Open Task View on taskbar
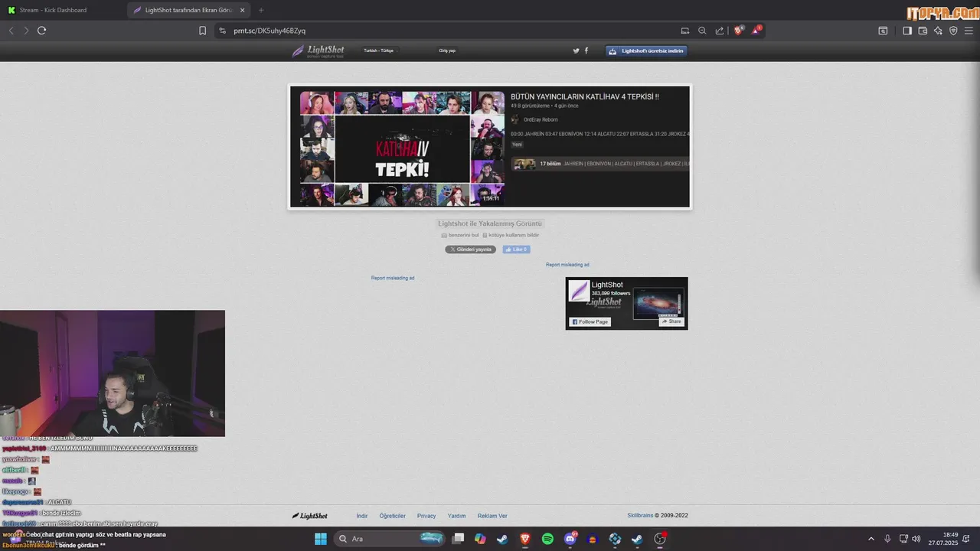The image size is (980, 551). [458, 539]
